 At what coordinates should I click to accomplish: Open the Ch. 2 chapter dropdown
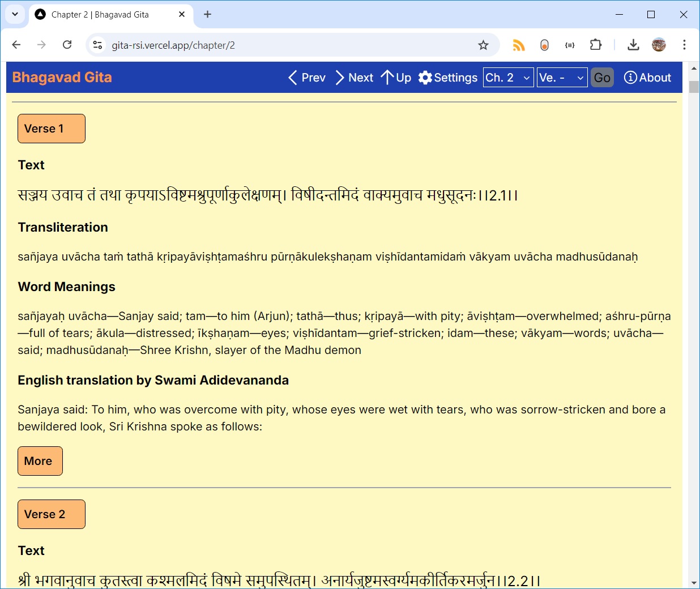coord(508,78)
